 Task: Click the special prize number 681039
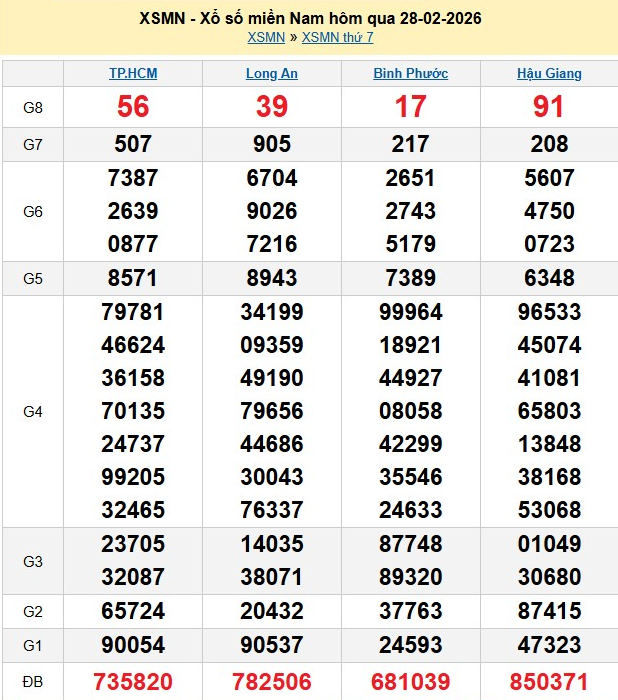[x=410, y=681]
